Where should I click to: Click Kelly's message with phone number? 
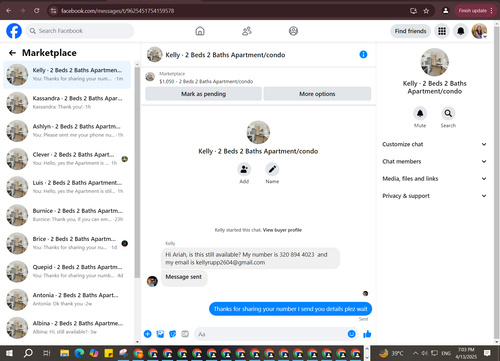point(250,258)
